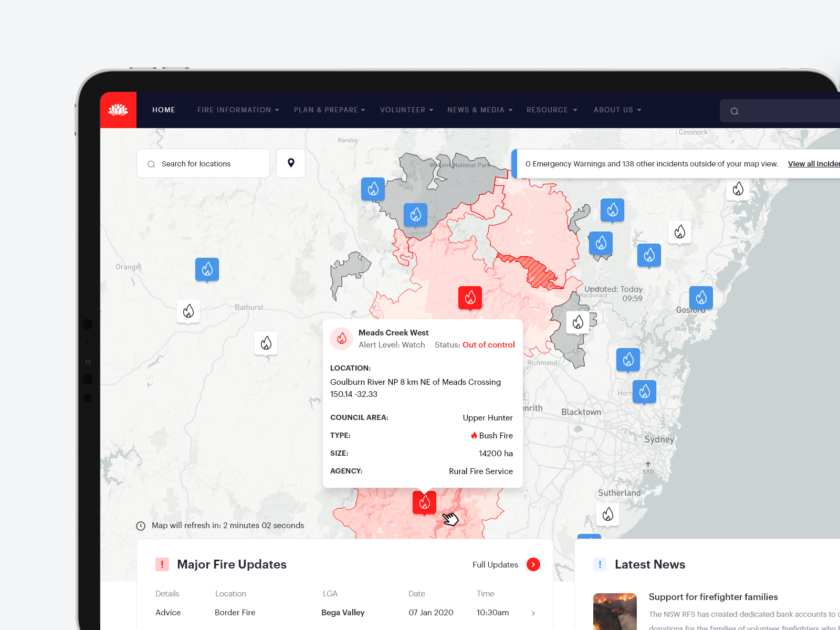The image size is (840, 630).
Task: Click the Upper Hunter council area value
Action: 487,417
